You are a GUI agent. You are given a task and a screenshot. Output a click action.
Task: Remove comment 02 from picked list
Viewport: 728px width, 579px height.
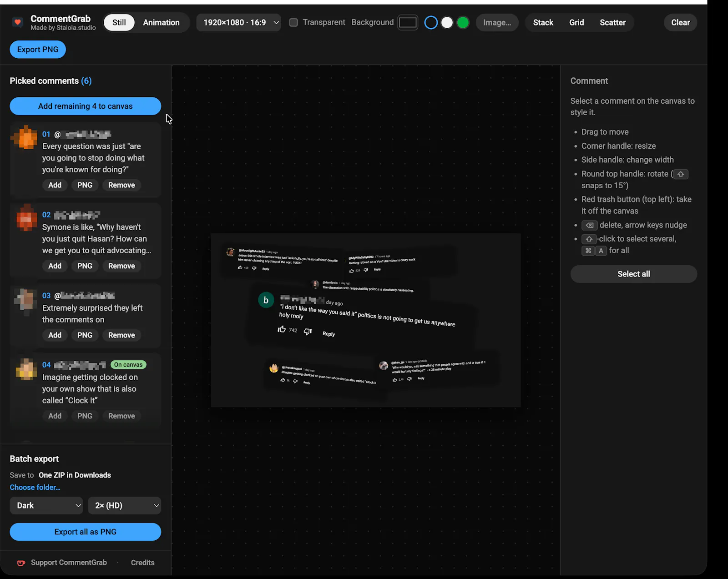121,266
